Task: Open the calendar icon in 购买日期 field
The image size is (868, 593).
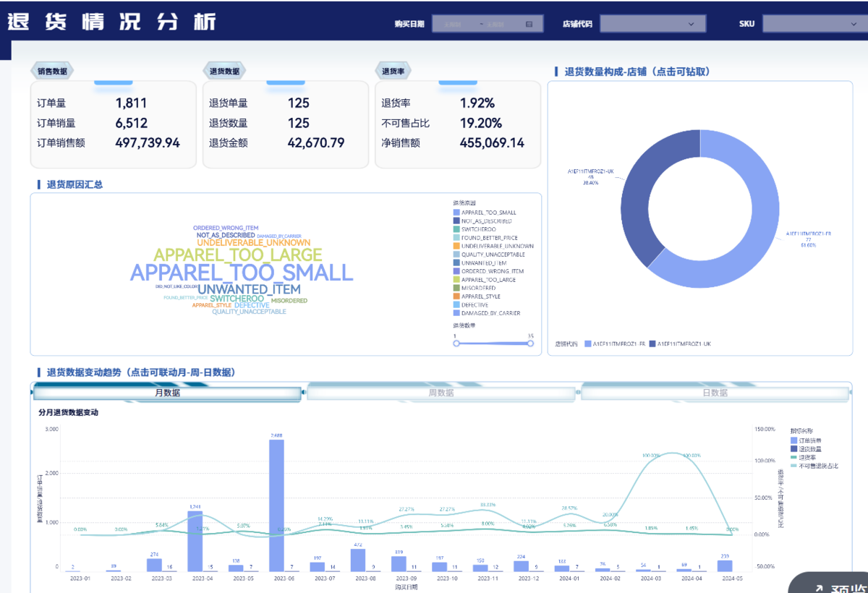Action: [529, 24]
